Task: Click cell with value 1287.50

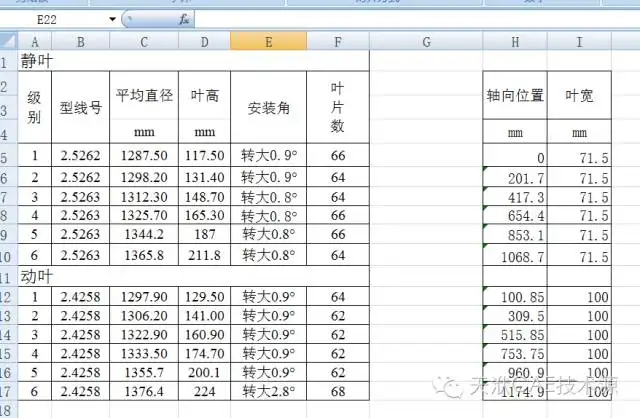Action: [144, 155]
